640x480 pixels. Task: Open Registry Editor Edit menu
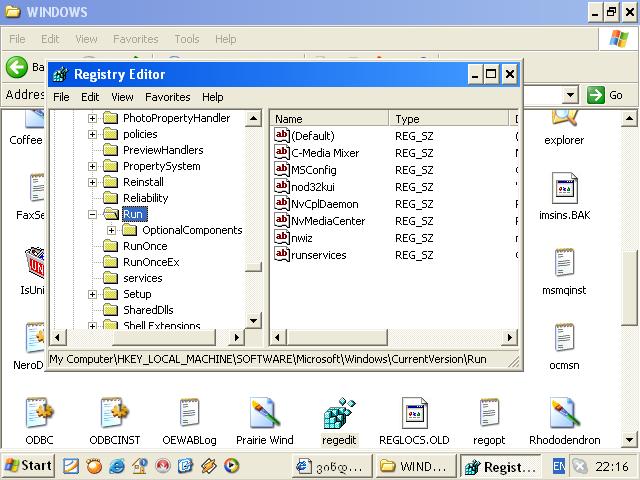pyautogui.click(x=90, y=97)
